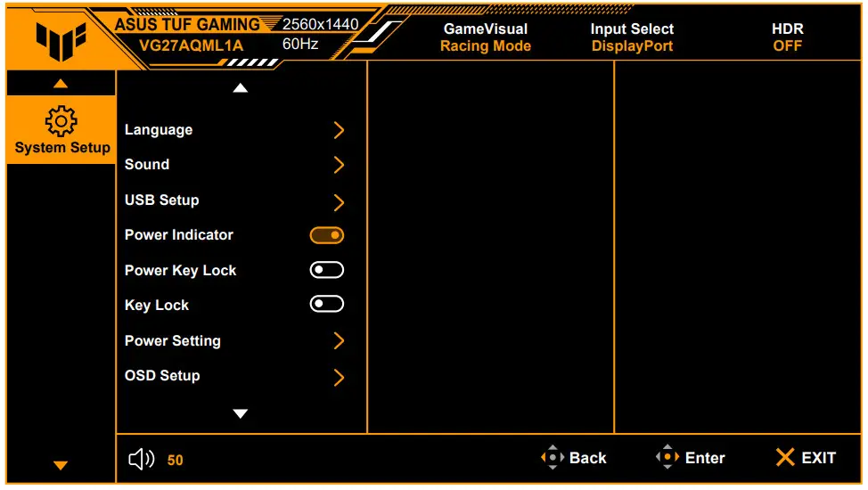
Task: Click the orange X exit icon
Action: point(784,458)
